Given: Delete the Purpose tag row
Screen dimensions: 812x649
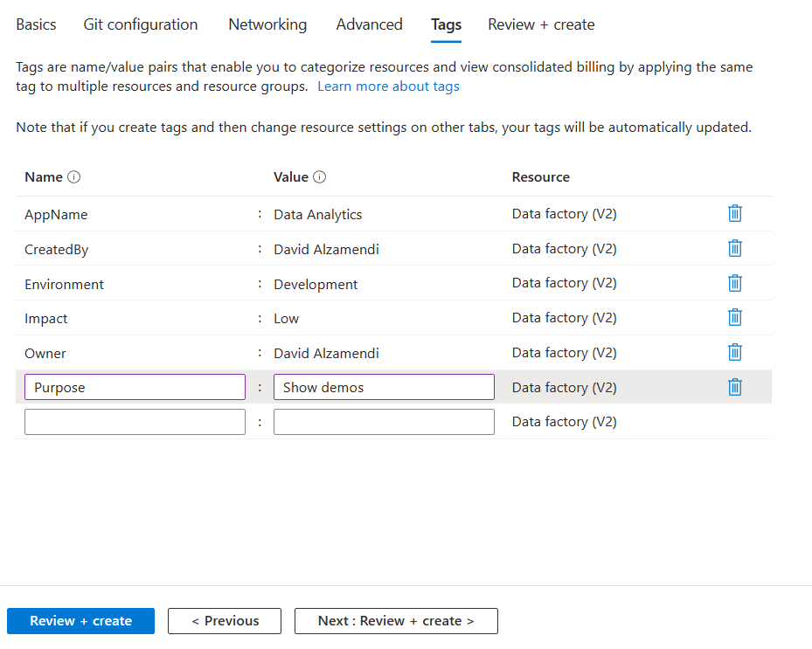Looking at the screenshot, I should (735, 387).
